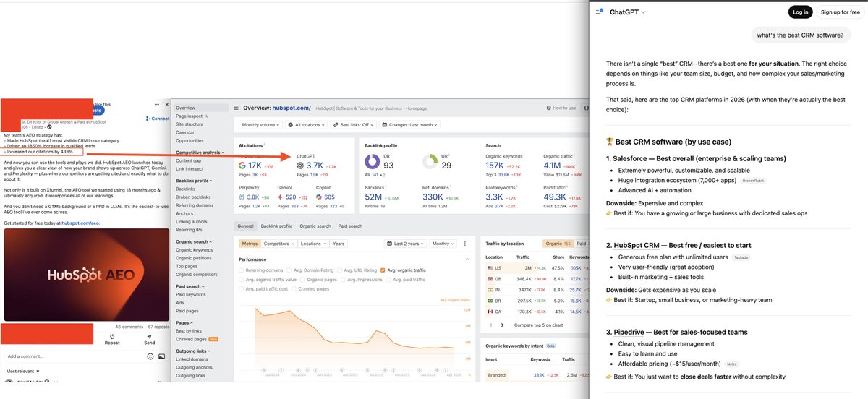This screenshot has width=868, height=399.
Task: Close the LinkedIn post with X
Action: (x=166, y=106)
